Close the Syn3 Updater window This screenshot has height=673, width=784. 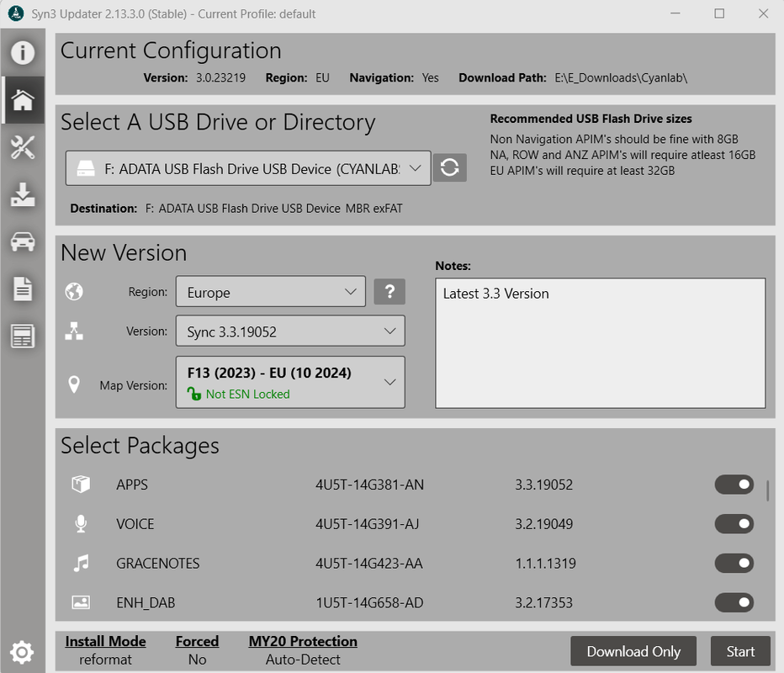click(x=763, y=13)
